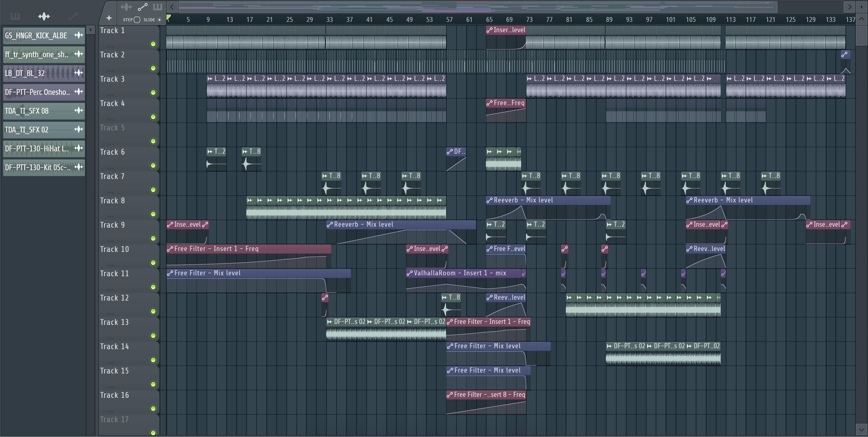868x437 pixels.
Task: Open options dots under Track 8
Action: point(111,216)
